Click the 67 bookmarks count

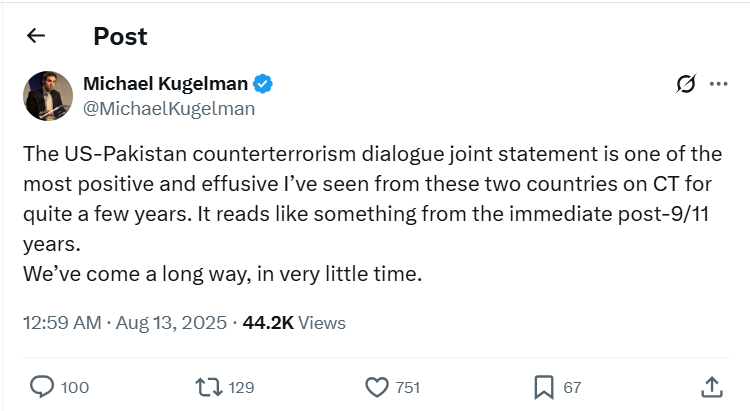coord(572,388)
